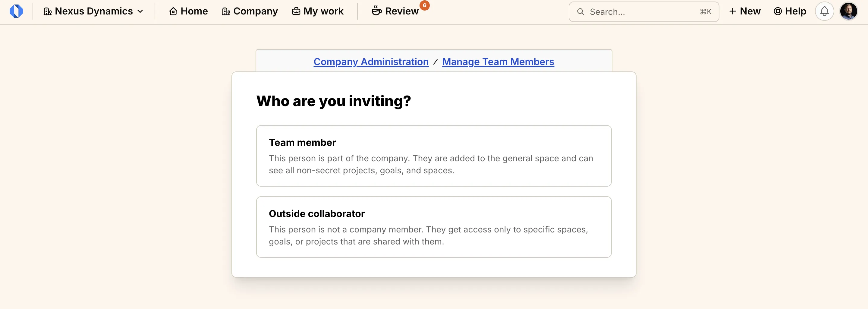Click the building icon beside Nexus Dynamics
Screen dimensions: 868x309
click(48, 11)
